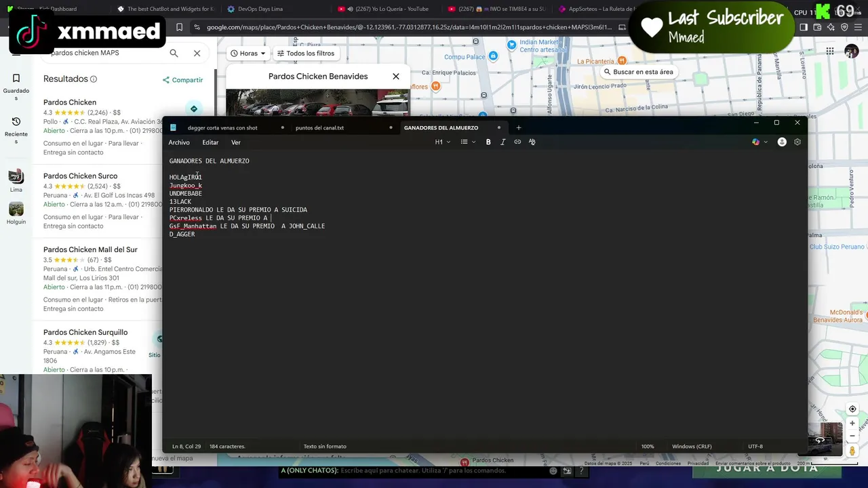The width and height of the screenshot is (868, 488).
Task: Click 'Windows (CRLF)' line ending in status bar
Action: pos(692,446)
